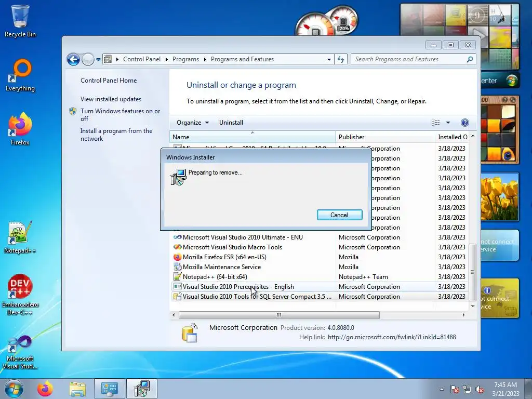Open address bar history dropdown arrow
Screen dimensions: 532x399
pos(329,59)
